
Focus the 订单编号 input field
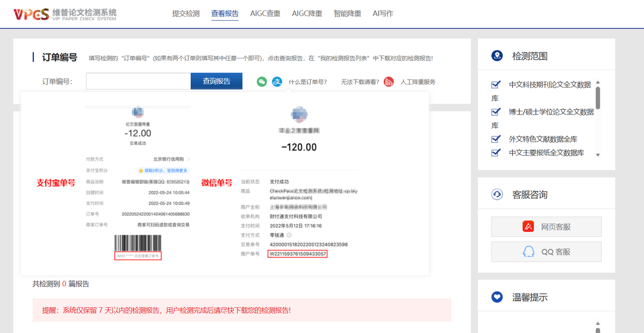(x=138, y=81)
